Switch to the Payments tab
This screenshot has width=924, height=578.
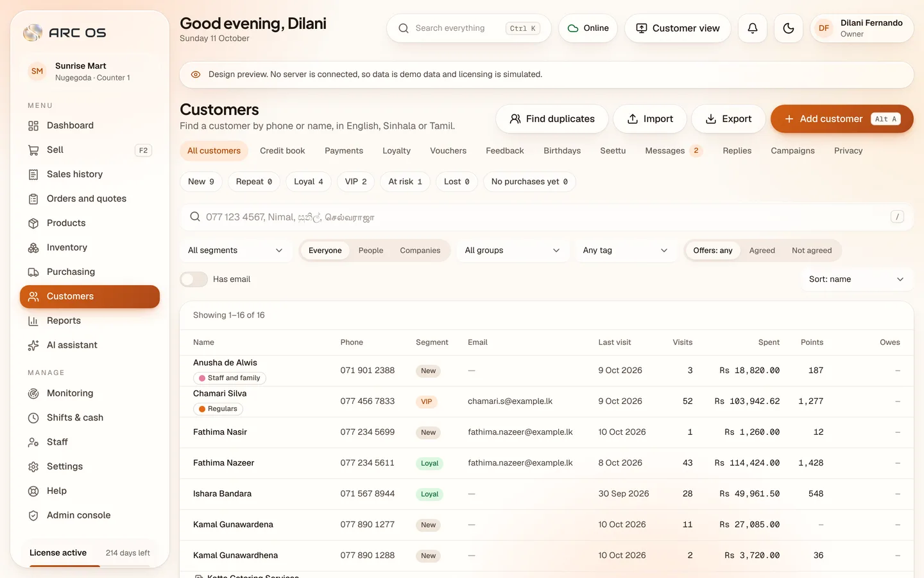(x=344, y=151)
